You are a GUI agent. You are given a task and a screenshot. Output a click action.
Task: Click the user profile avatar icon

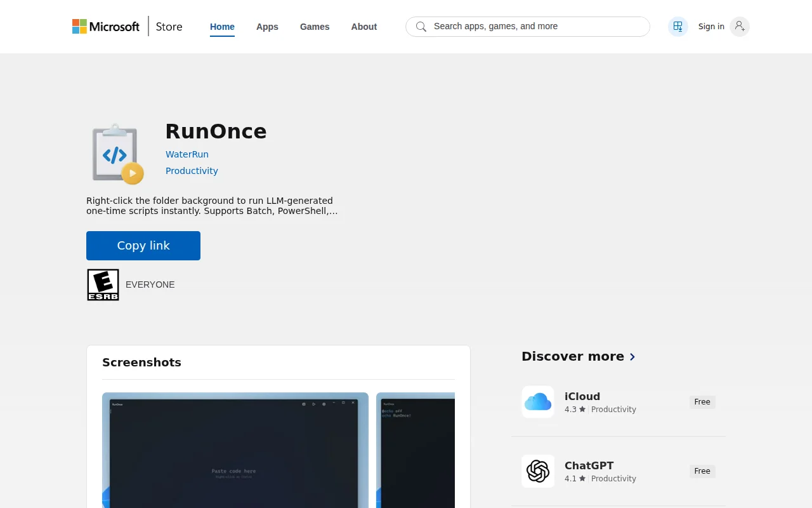click(x=740, y=27)
